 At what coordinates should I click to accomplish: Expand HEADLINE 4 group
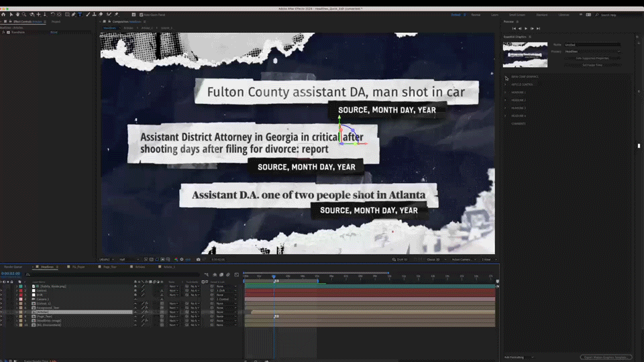point(506,116)
